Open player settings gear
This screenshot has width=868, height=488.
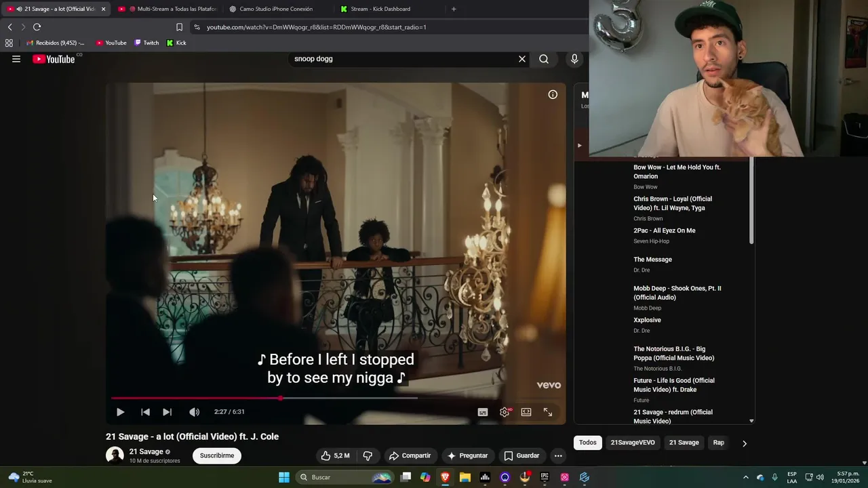[x=505, y=412]
